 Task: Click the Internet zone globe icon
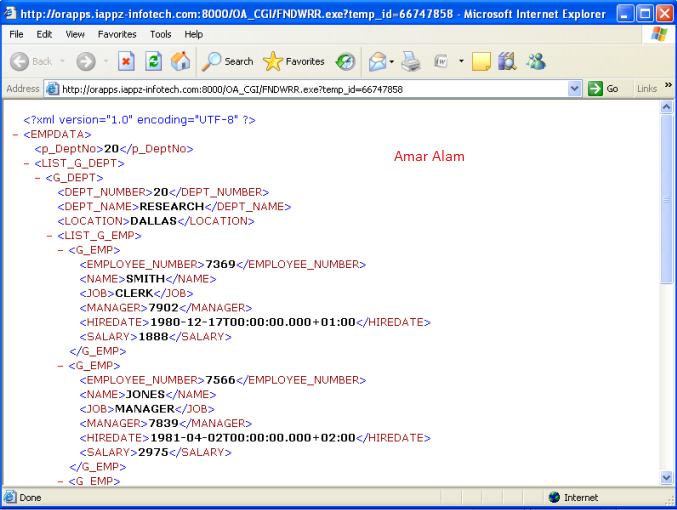pos(554,497)
